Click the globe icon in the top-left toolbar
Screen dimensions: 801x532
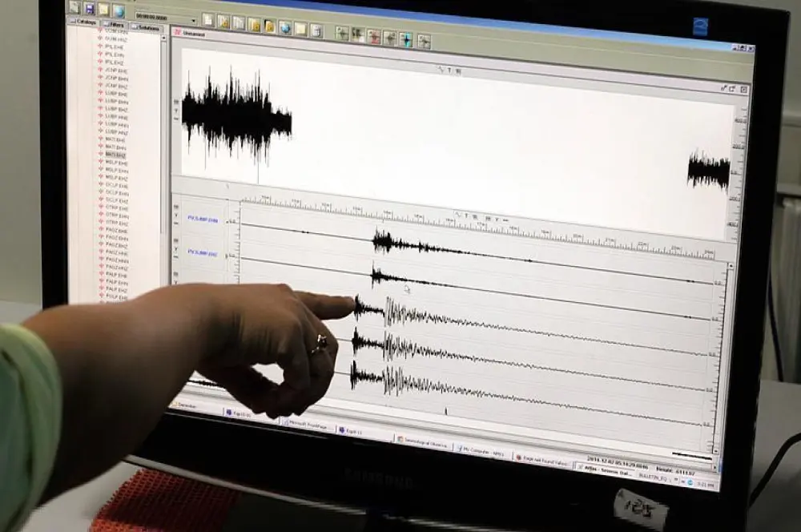tap(119, 10)
